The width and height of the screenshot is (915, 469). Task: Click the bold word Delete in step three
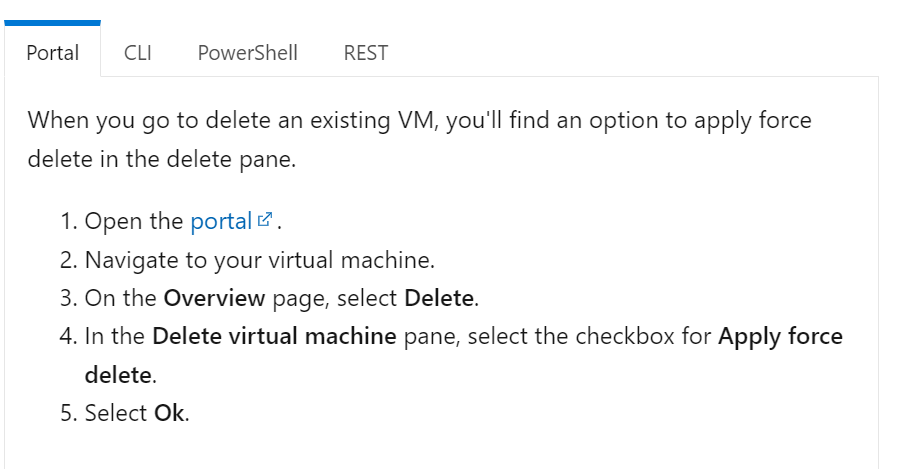[439, 298]
